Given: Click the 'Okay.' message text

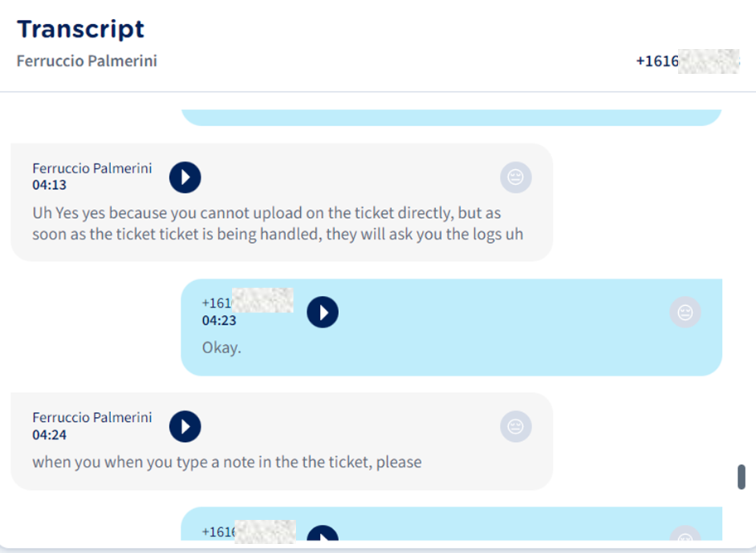Looking at the screenshot, I should point(221,347).
